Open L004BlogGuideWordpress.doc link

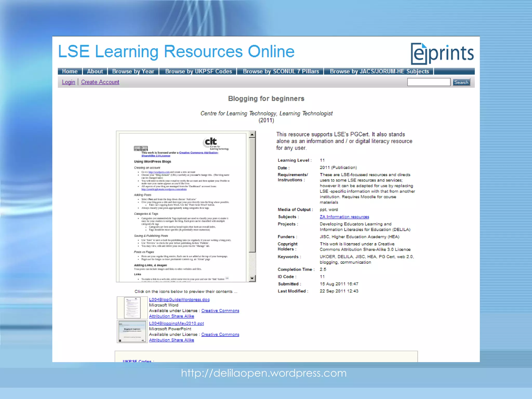click(x=179, y=300)
